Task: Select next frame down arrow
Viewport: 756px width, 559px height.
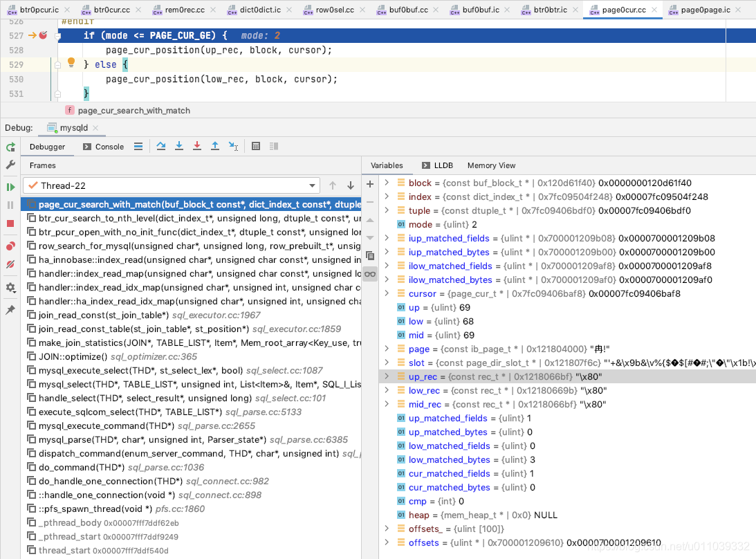Action: click(351, 185)
